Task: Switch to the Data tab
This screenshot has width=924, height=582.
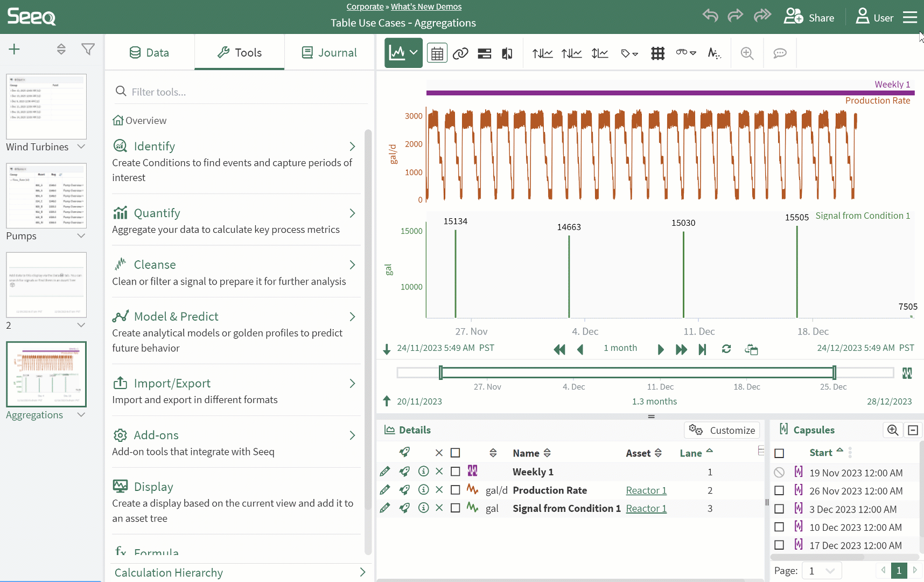Action: [x=150, y=53]
